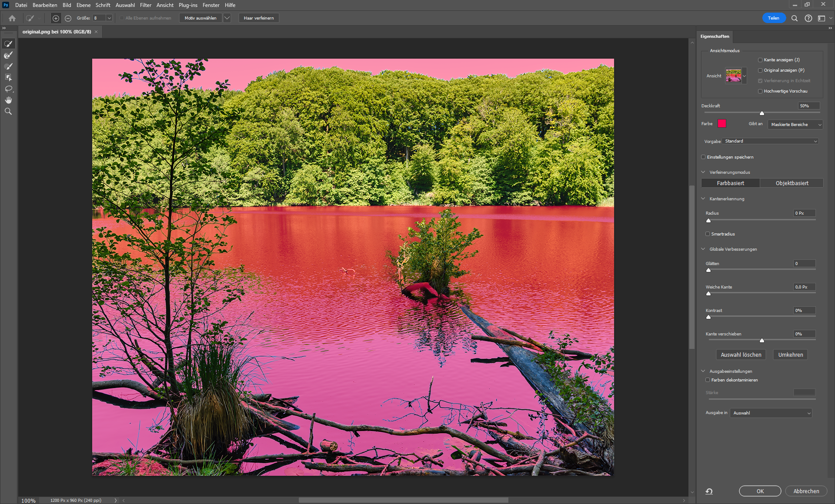Select the Lasso tool

click(8, 89)
